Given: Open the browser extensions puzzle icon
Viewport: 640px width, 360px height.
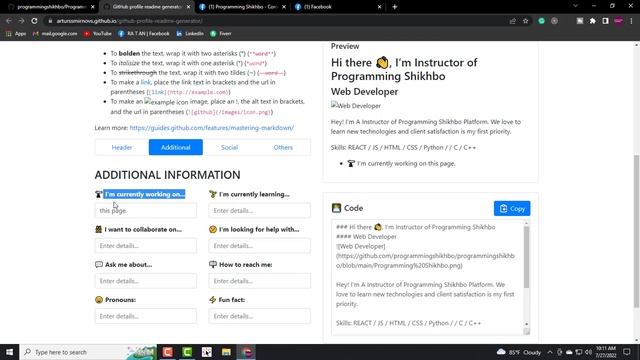Looking at the screenshot, I should 593,21.
